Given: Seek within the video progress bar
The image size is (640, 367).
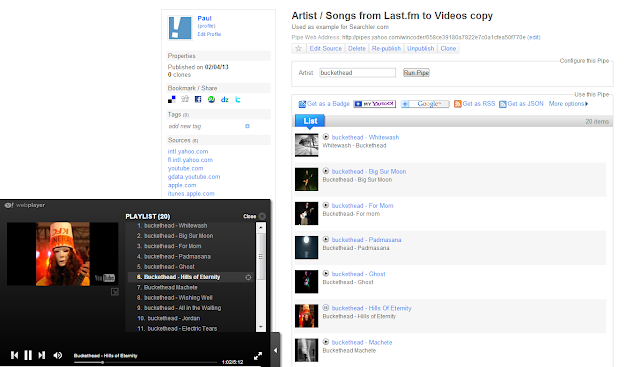Looking at the screenshot, I should pos(146,362).
